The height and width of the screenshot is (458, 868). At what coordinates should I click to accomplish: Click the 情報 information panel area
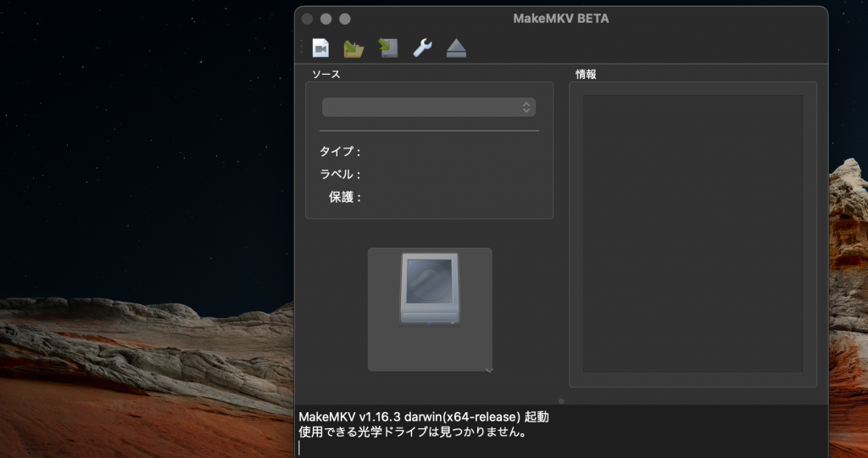[x=693, y=234]
